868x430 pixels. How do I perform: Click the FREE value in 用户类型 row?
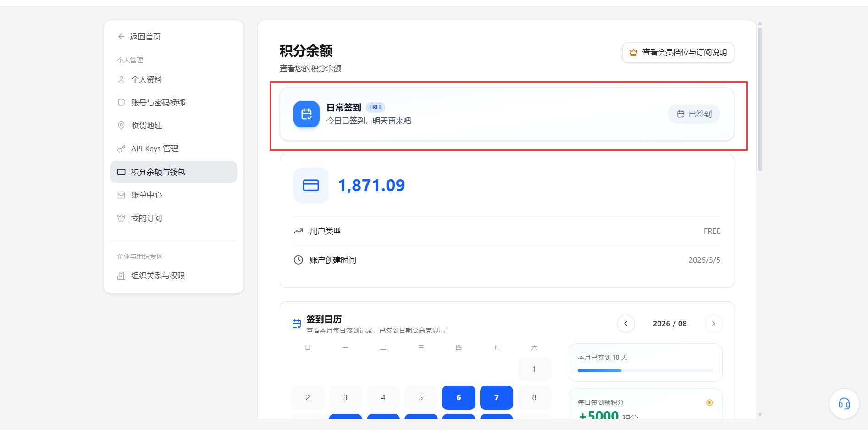tap(712, 231)
